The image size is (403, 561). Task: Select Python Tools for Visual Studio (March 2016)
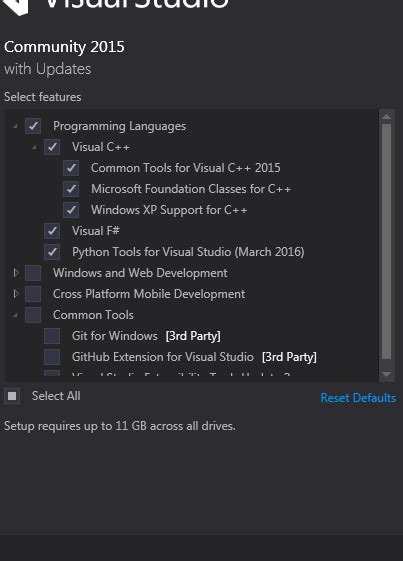(188, 252)
